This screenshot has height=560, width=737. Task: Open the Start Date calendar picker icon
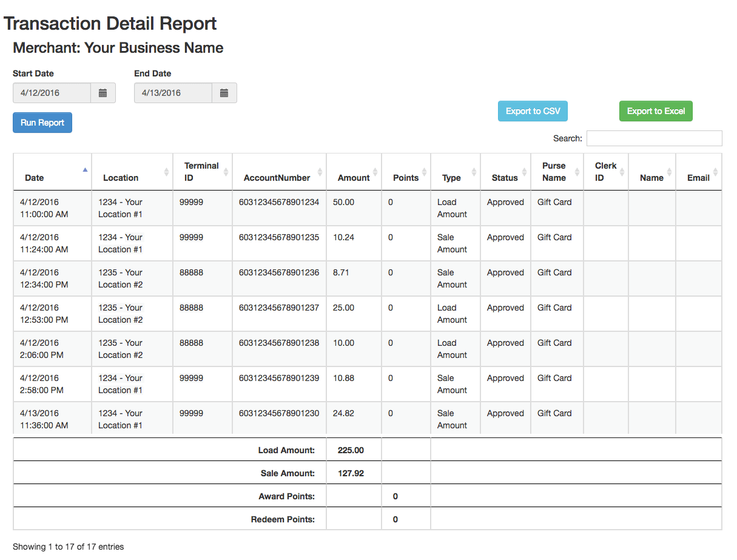(103, 93)
